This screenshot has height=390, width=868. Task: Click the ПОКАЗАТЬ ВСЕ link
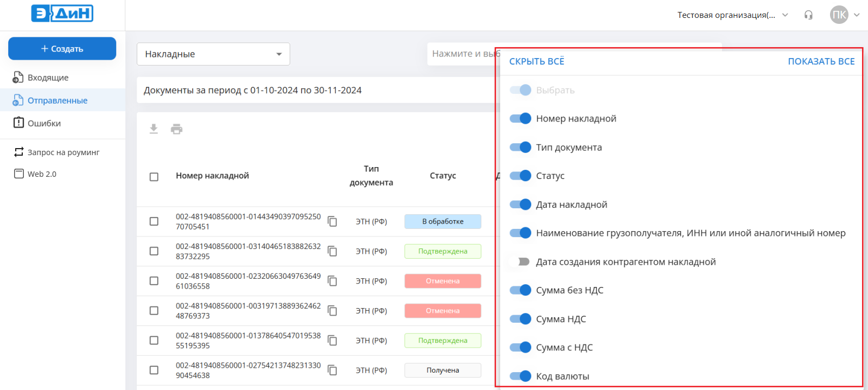pos(821,61)
